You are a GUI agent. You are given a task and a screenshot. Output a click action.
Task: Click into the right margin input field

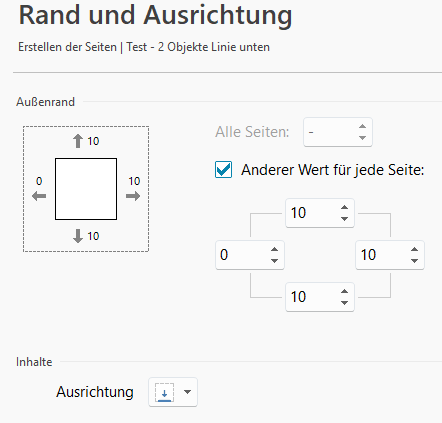382,255
